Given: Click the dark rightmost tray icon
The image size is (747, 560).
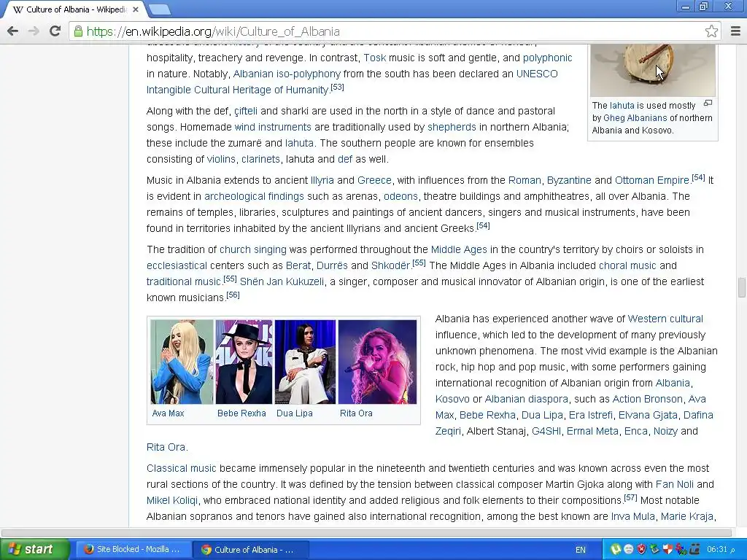Looking at the screenshot, I should point(694,549).
